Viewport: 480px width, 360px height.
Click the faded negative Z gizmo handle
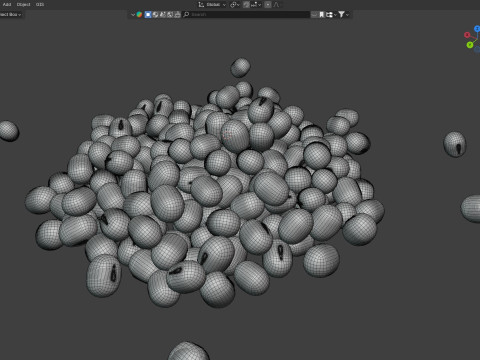tap(477, 50)
